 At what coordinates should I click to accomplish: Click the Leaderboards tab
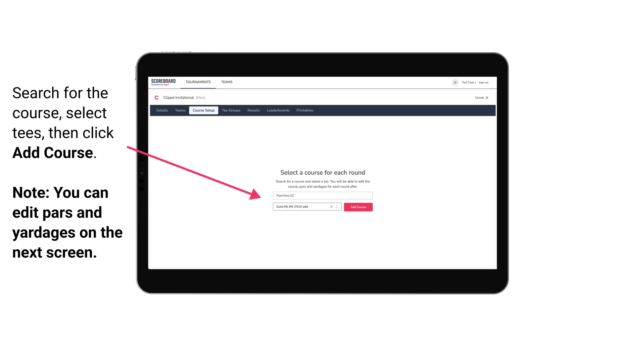278,110
